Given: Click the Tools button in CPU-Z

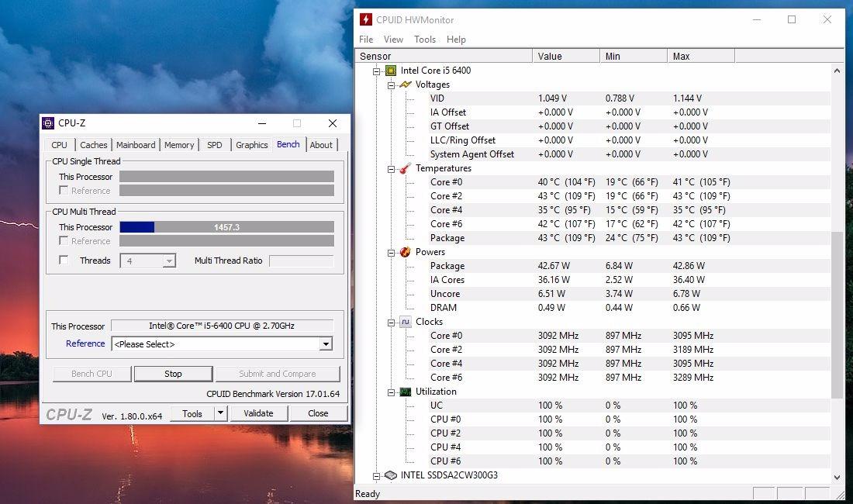Looking at the screenshot, I should 192,413.
